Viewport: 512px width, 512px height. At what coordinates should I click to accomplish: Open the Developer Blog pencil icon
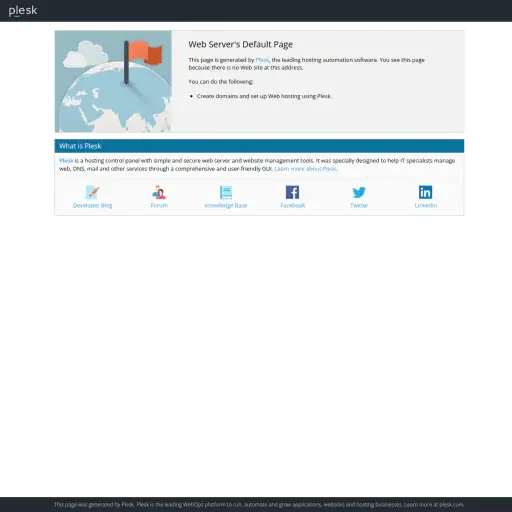(92, 192)
